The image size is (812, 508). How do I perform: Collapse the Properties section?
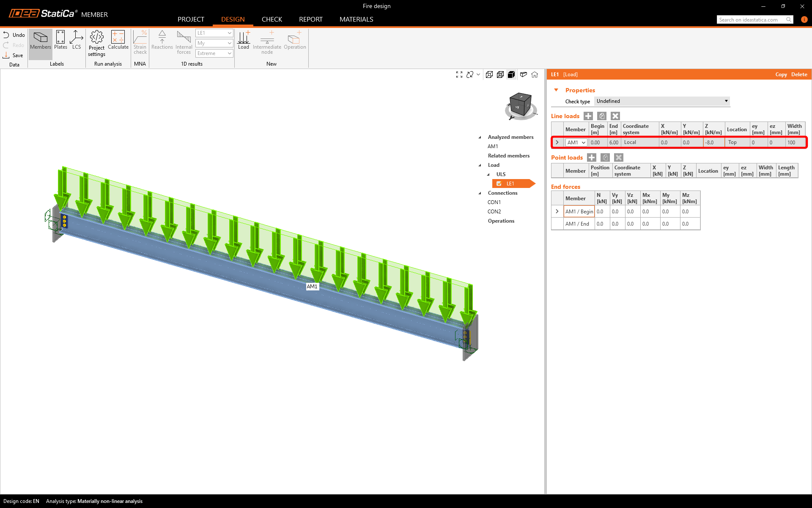point(556,90)
